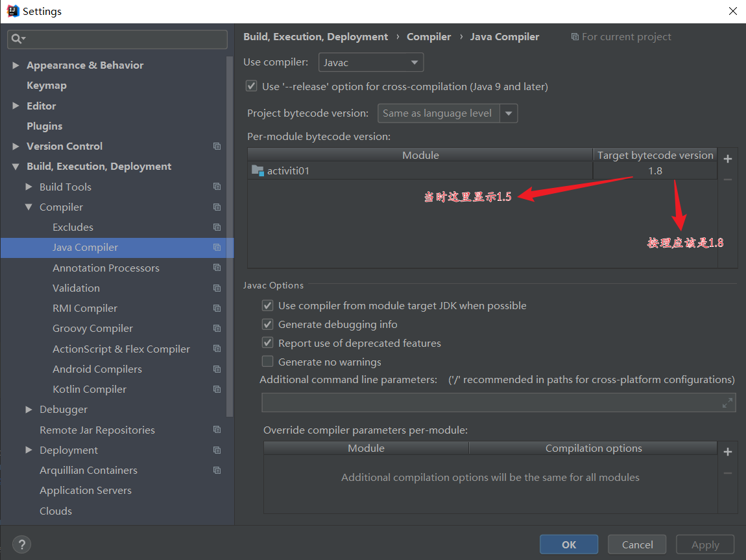Viewport: 746px width, 560px height.
Task: Click project-level icon beside Arquillian Containers
Action: click(x=217, y=470)
